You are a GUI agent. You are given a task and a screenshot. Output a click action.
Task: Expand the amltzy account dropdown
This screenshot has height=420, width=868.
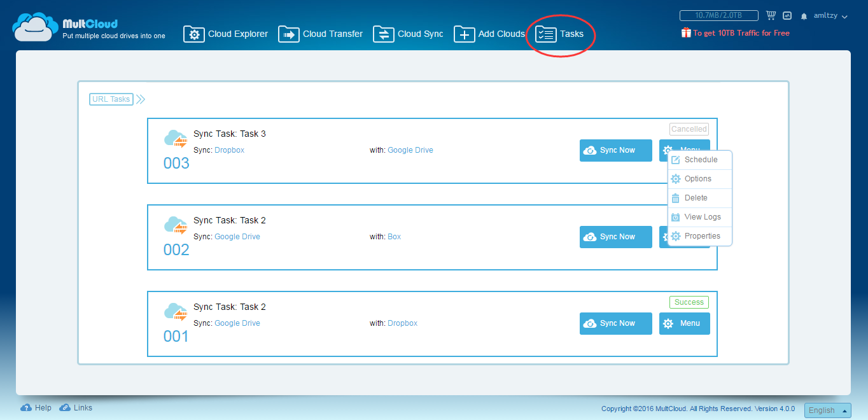[x=830, y=16]
